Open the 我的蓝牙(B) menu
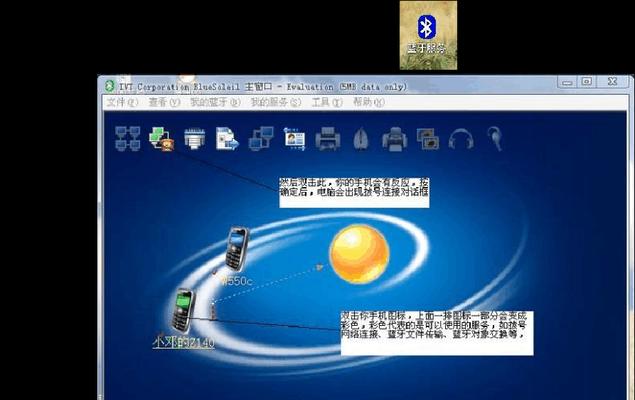Image resolution: width=635 pixels, height=400 pixels. coord(215,102)
